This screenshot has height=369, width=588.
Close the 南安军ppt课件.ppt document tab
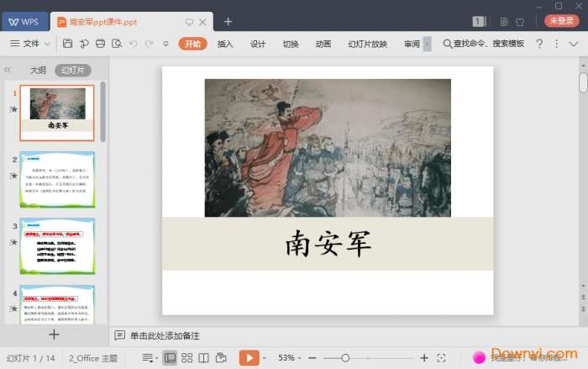coord(202,22)
